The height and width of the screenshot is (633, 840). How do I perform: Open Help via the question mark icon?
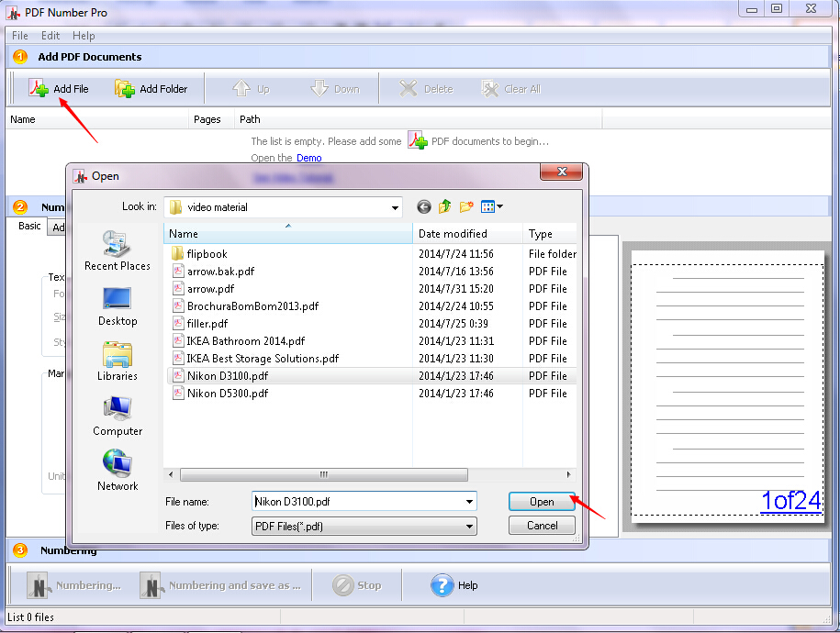point(442,585)
